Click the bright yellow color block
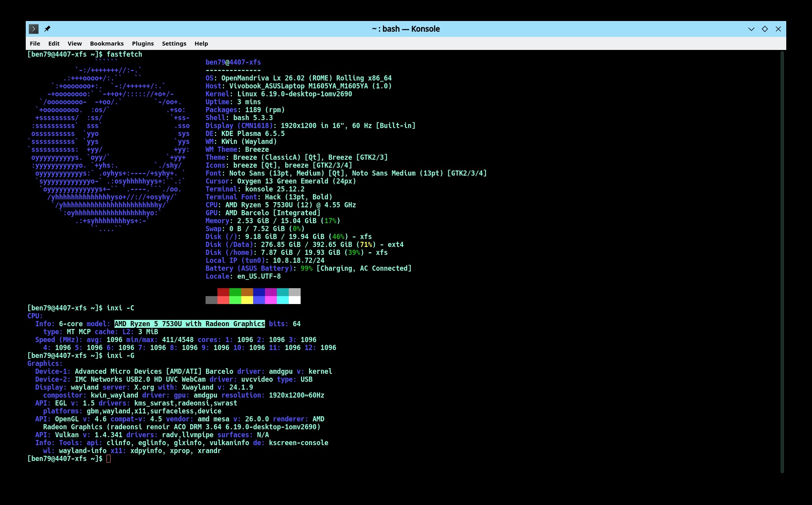Viewport: 812px width, 505px height. coord(247,300)
